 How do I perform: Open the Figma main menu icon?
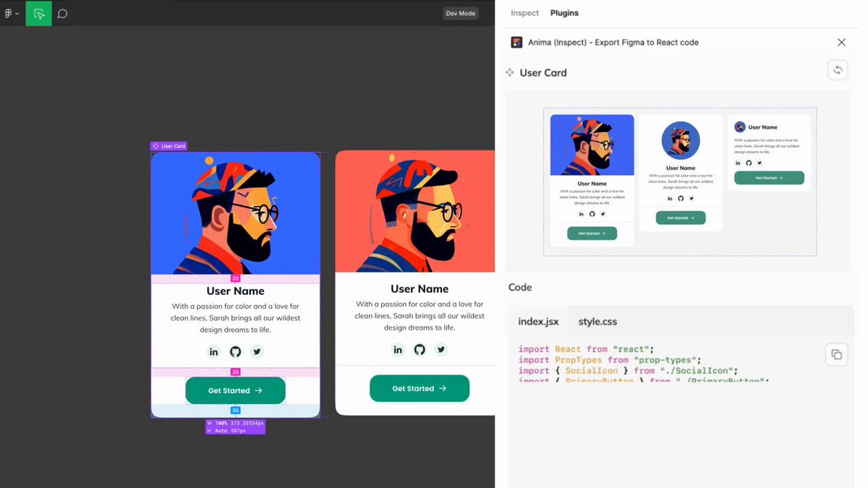(10, 13)
